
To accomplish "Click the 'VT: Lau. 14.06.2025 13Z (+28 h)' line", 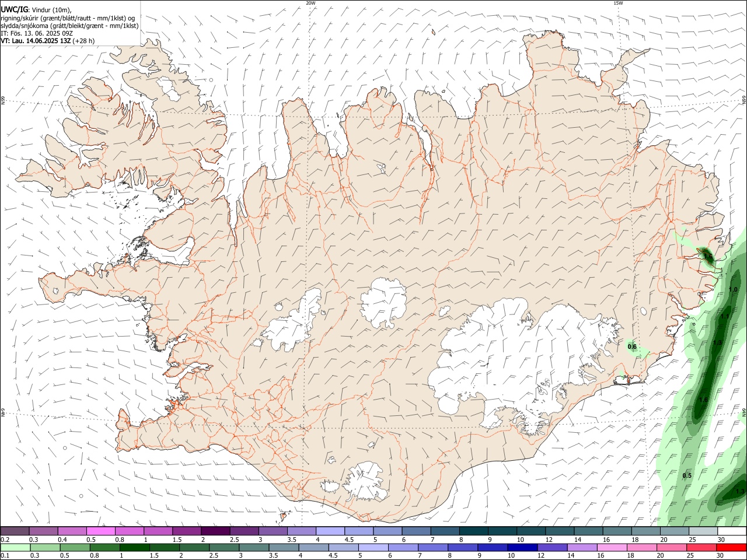I will tap(47, 41).
